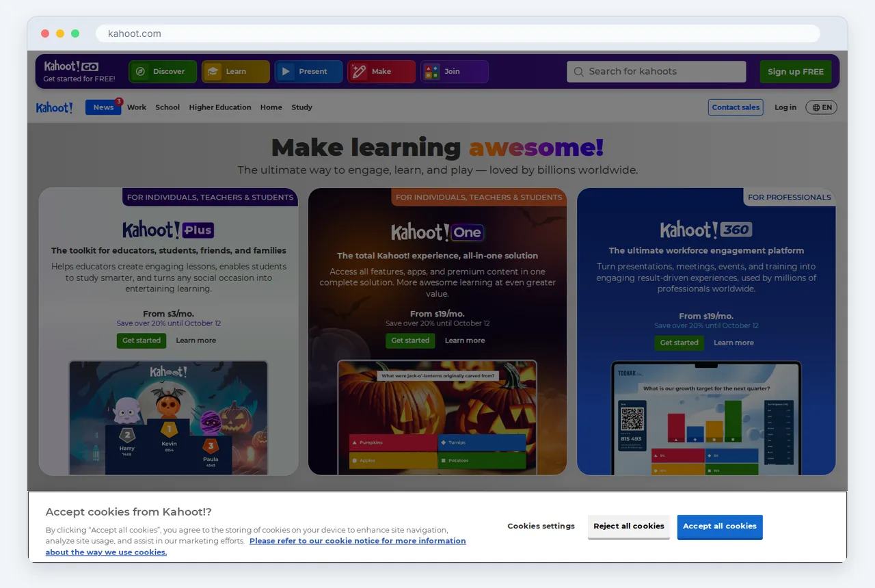Open Present with the play icon
The image size is (875, 588).
pyautogui.click(x=309, y=72)
